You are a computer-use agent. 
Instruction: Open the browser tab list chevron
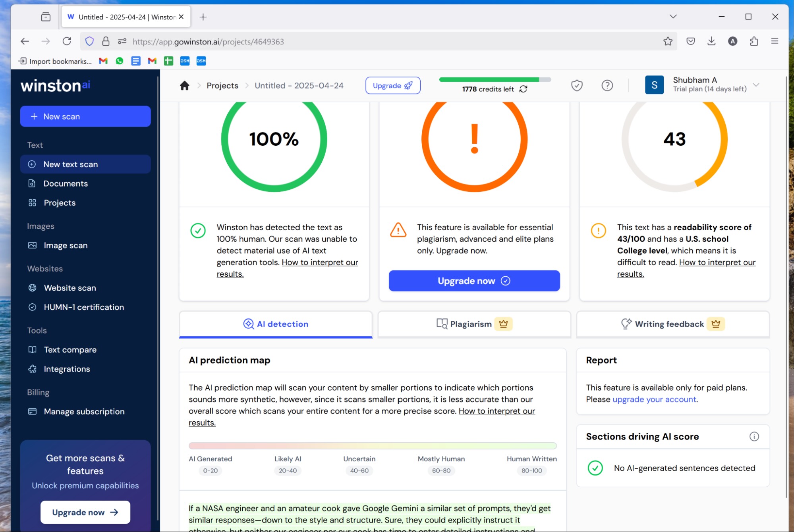(x=672, y=16)
